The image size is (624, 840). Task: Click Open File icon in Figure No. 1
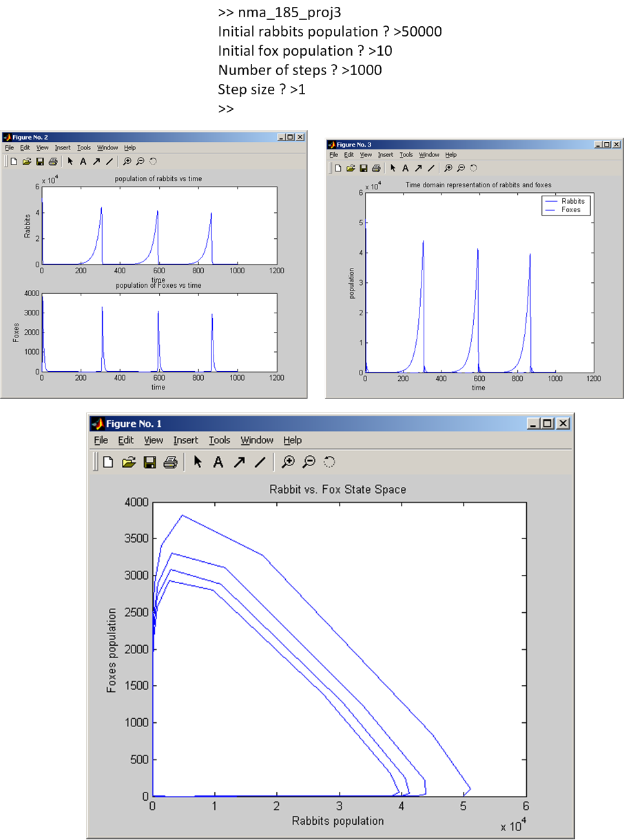click(128, 462)
